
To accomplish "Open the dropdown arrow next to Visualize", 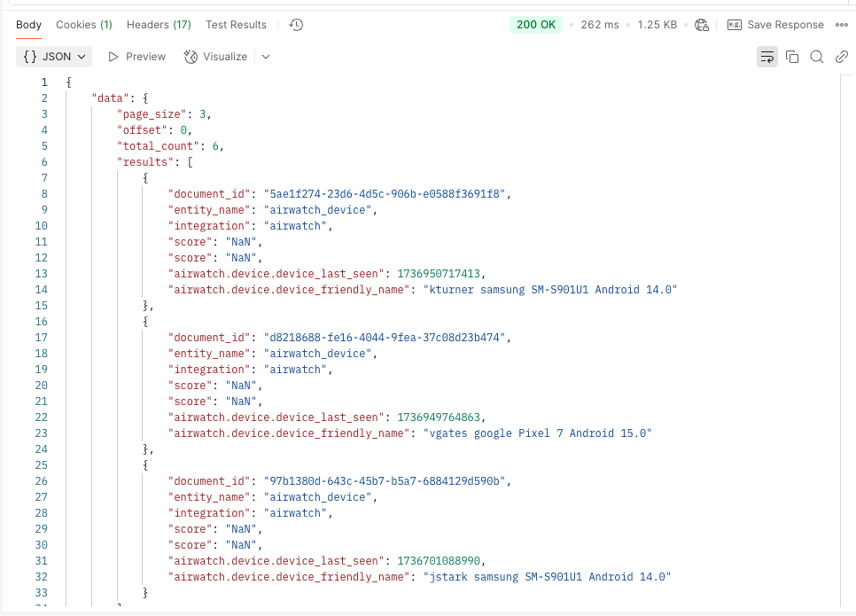I will pyautogui.click(x=263, y=56).
